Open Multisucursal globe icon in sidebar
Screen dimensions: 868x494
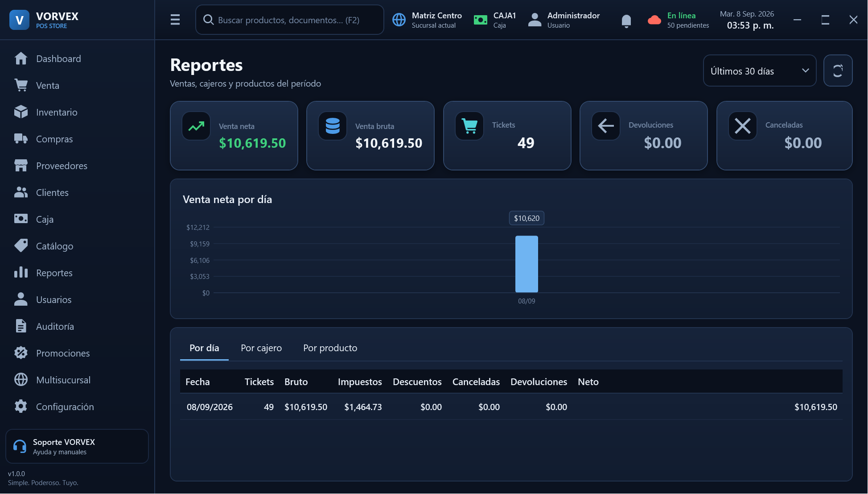coord(21,380)
